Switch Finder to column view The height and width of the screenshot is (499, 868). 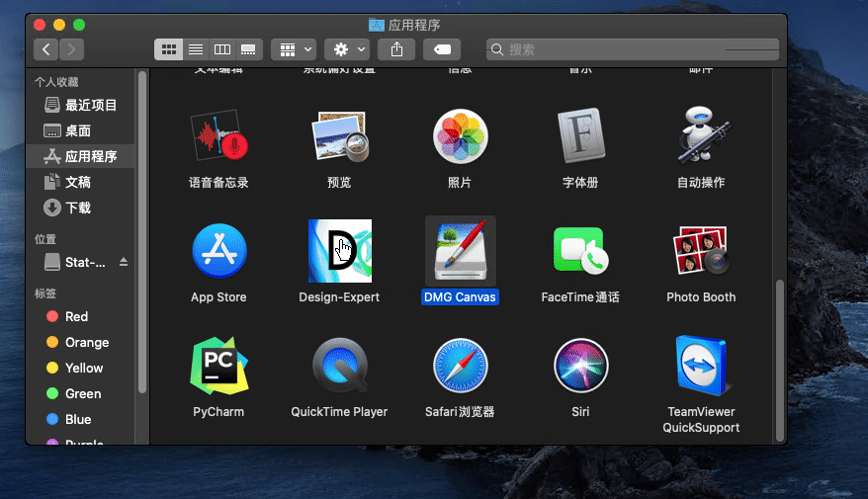[x=222, y=49]
